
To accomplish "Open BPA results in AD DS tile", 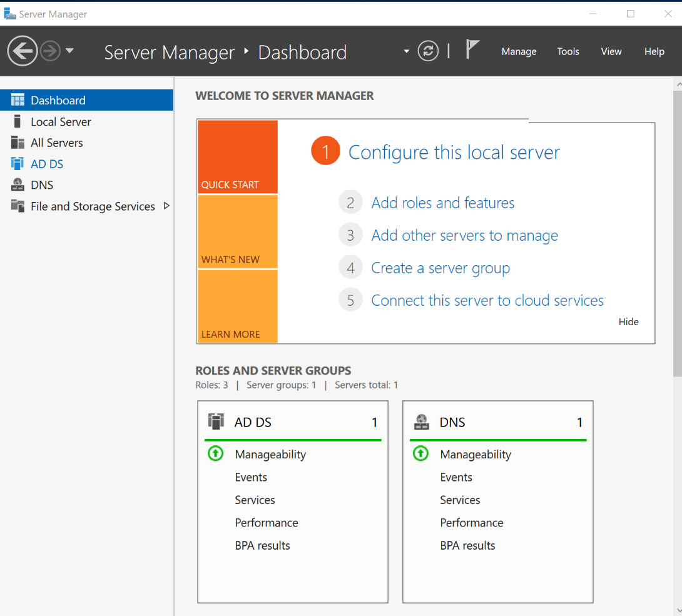I will 262,545.
